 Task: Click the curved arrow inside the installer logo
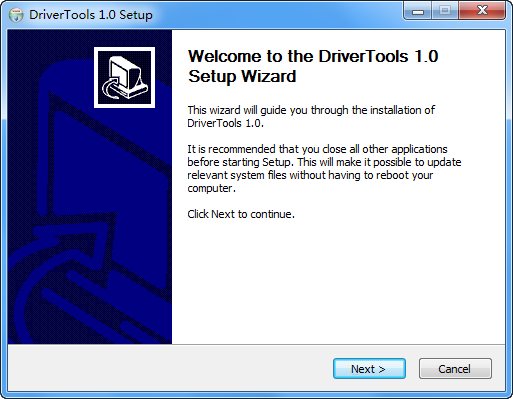(112, 87)
